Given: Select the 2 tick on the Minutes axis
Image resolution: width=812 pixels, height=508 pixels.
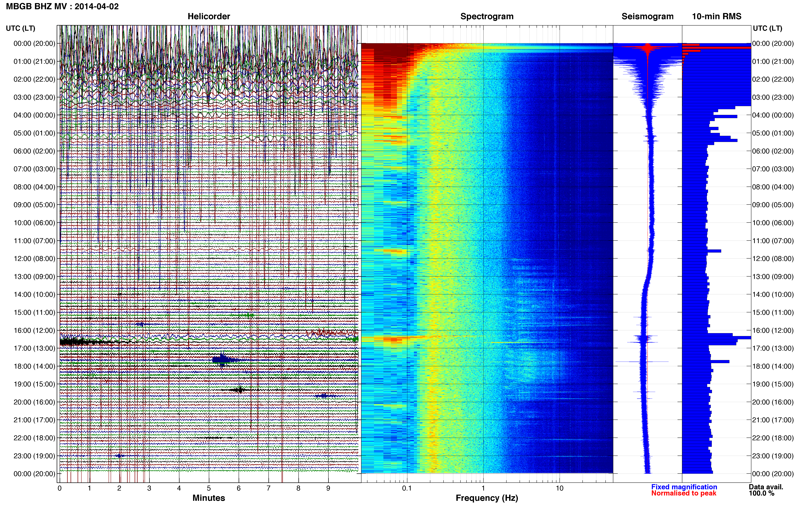Looking at the screenshot, I should coord(119,488).
